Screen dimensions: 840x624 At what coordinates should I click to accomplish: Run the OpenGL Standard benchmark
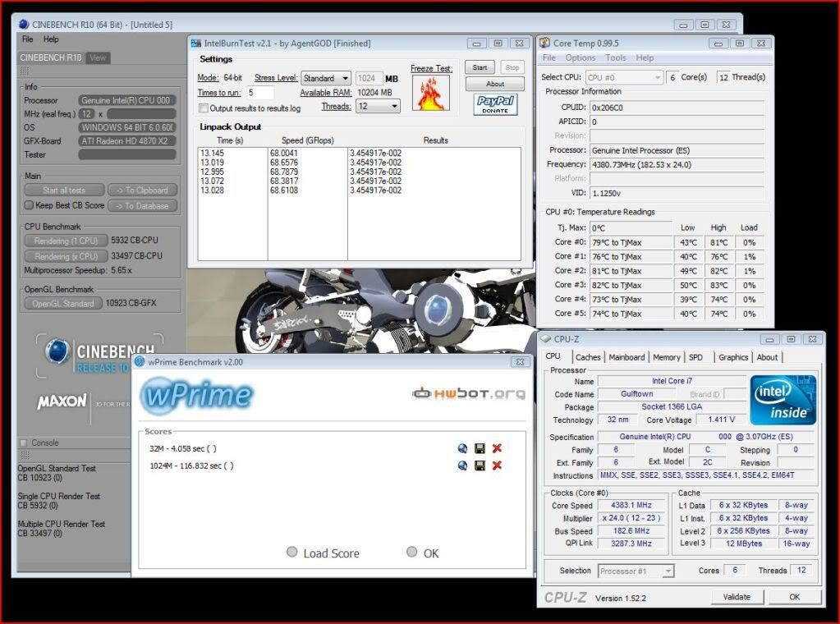(62, 304)
